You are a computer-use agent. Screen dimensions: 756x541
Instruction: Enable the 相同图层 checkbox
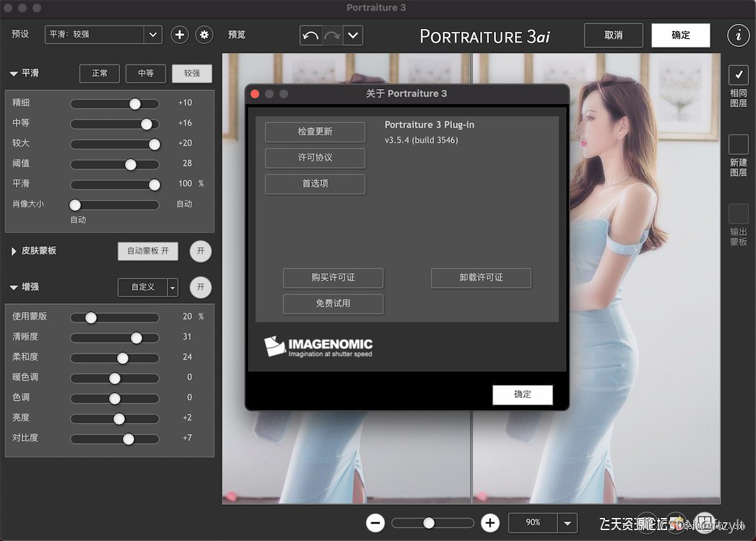[x=738, y=74]
